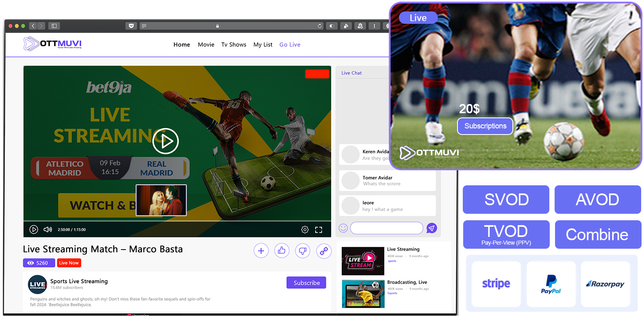Screen dimensions: 644x317
Task: Choose the PayPal payment logo
Action: pos(551,284)
